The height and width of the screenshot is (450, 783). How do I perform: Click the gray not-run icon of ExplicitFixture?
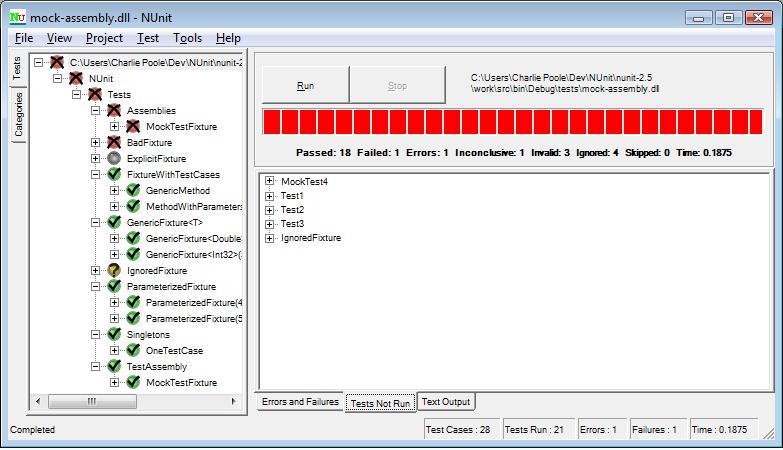point(114,158)
